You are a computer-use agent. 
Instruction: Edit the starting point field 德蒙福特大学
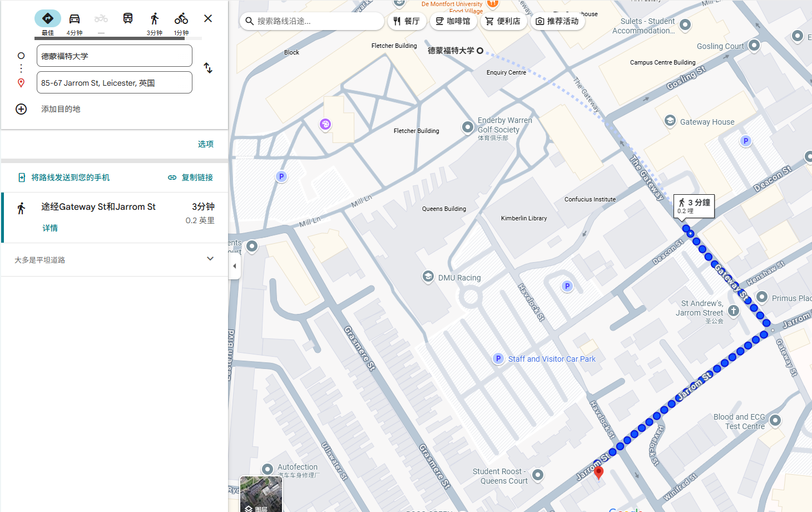tap(115, 56)
